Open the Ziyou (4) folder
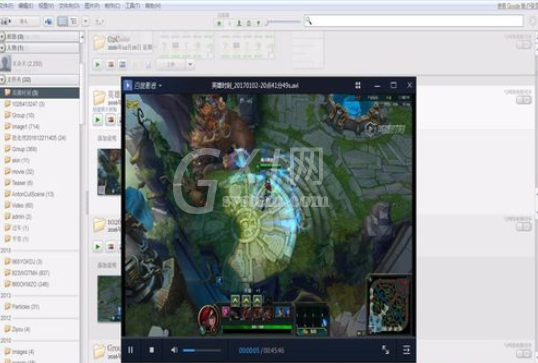Image resolution: width=538 pixels, height=363 pixels. [17, 329]
